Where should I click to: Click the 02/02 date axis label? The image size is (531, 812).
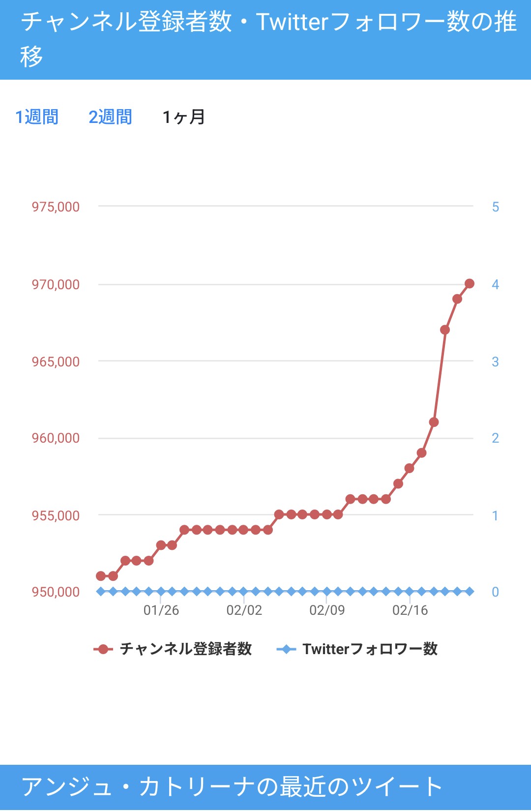[244, 610]
